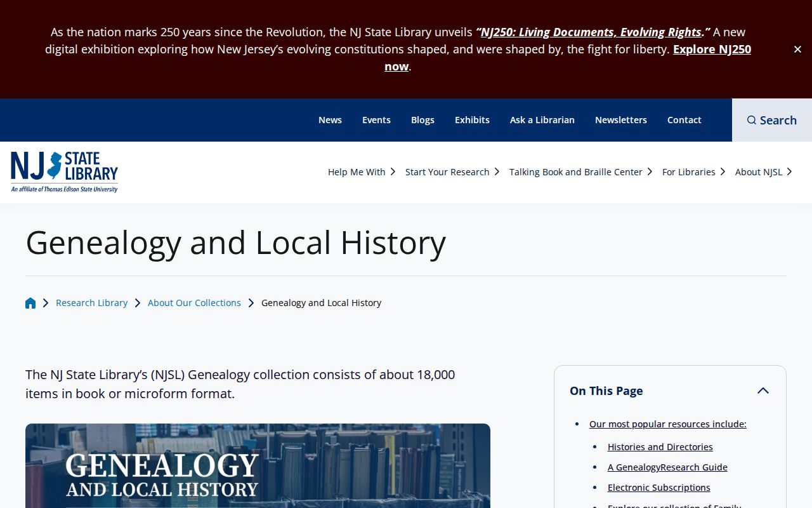Click the Genealogy and Local History page heading
The height and width of the screenshot is (508, 812).
[x=235, y=243]
